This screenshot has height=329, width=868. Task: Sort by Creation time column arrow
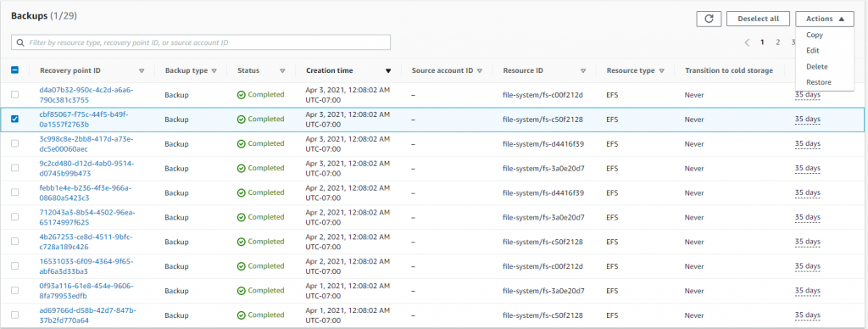pos(388,71)
